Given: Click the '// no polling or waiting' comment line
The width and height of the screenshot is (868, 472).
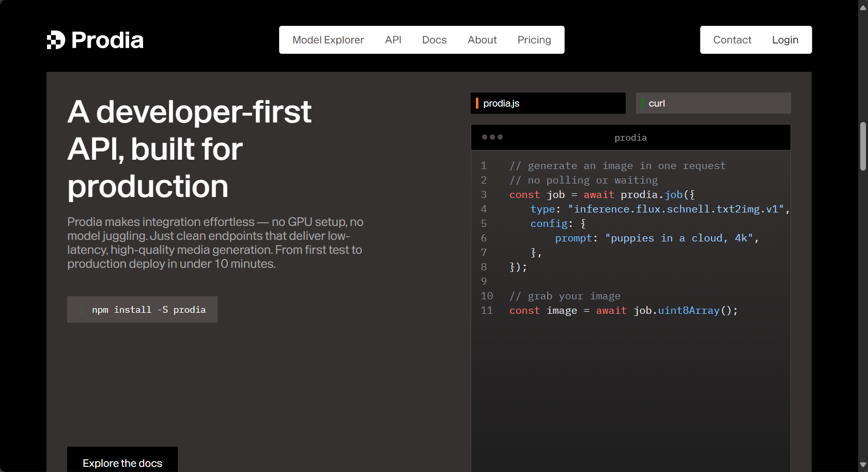Looking at the screenshot, I should point(584,180).
